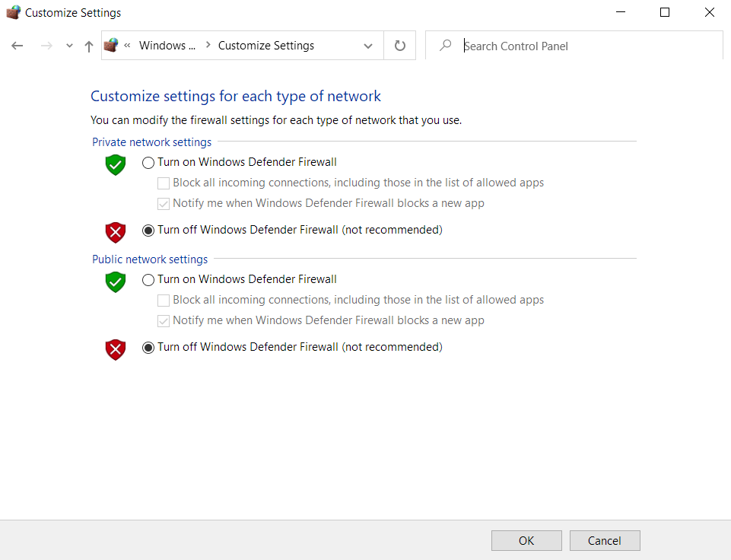Click the Cancel button

pyautogui.click(x=605, y=541)
